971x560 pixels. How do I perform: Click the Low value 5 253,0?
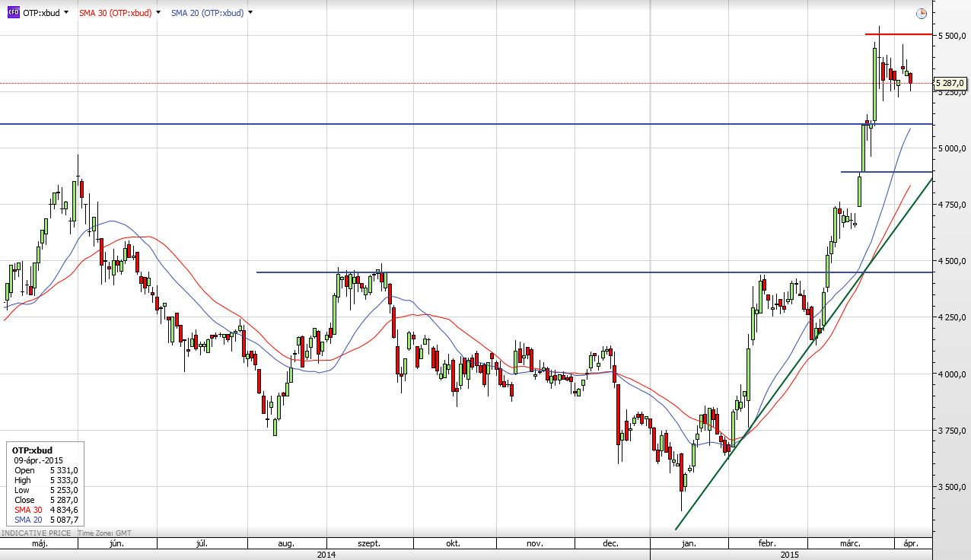(x=64, y=489)
